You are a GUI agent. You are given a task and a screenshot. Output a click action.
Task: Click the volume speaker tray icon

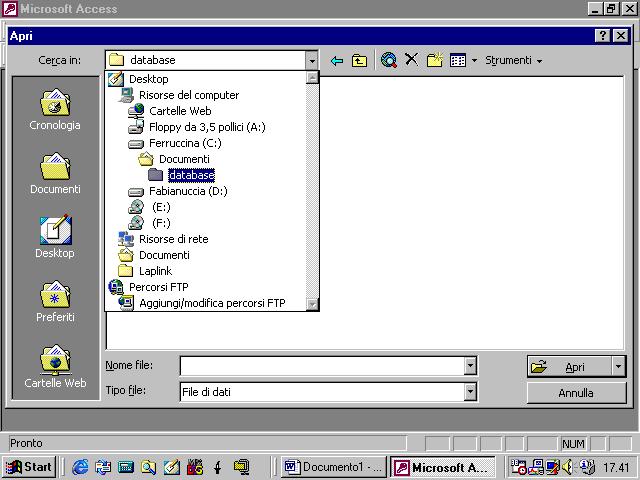coord(567,467)
